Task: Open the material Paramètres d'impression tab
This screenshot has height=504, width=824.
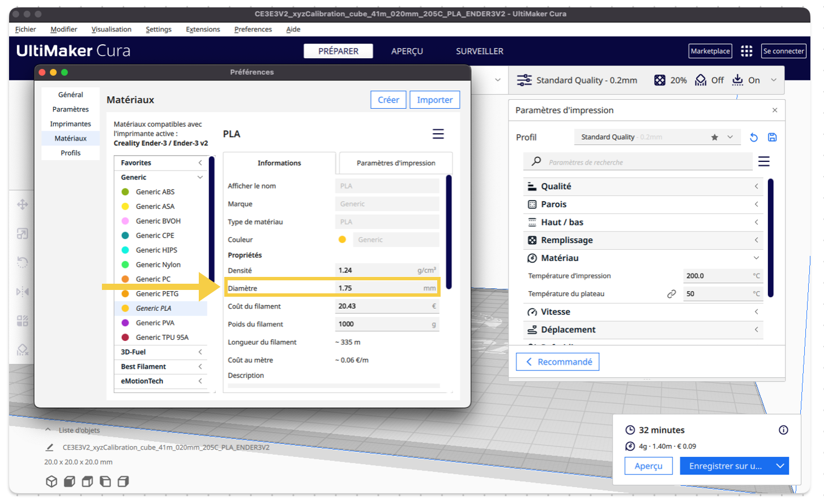Action: click(x=396, y=163)
